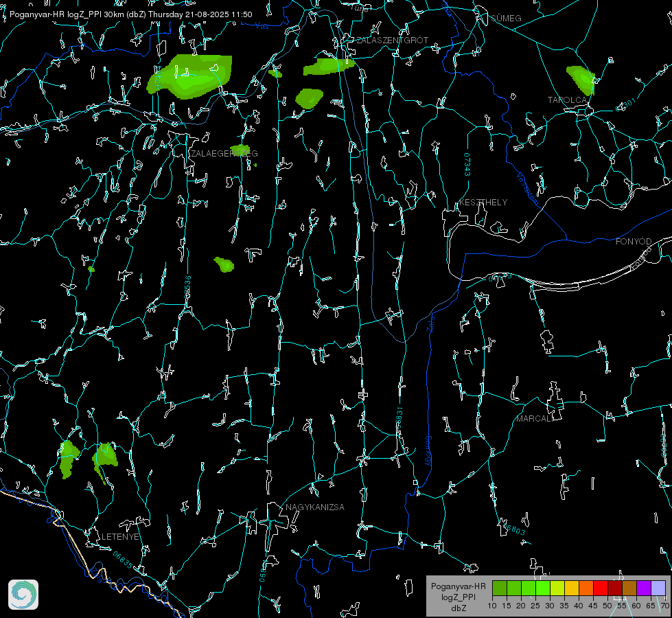
Task: Click the LETENYE city label
Action: coord(120,536)
